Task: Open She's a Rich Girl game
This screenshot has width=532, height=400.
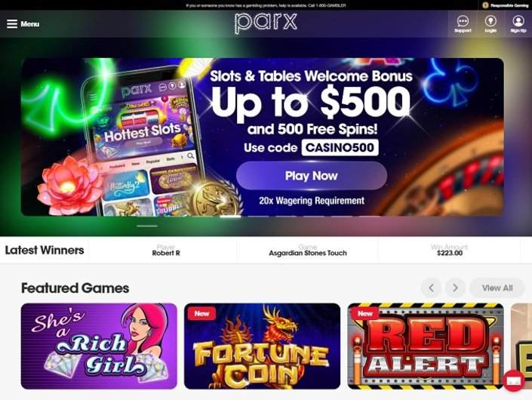Action: click(x=99, y=346)
